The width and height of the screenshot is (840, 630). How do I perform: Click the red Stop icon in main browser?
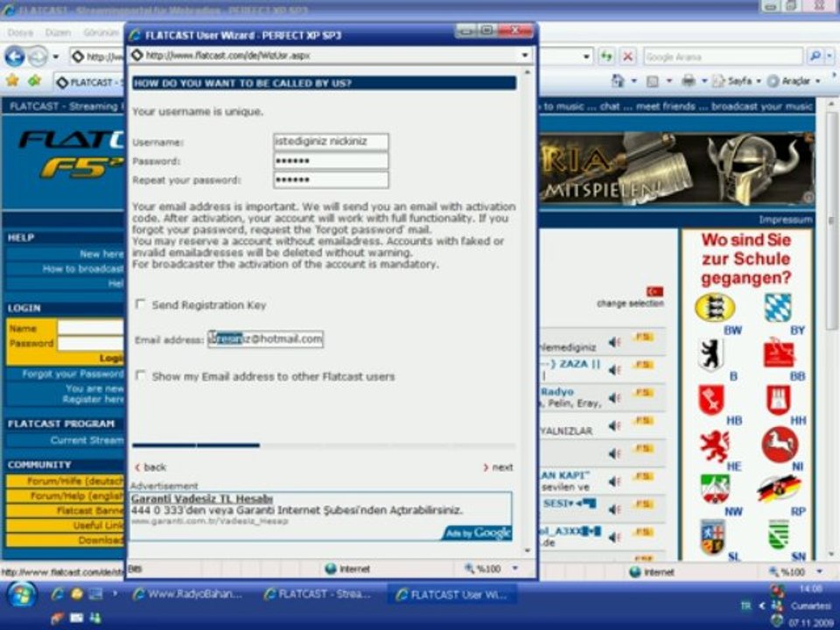point(628,56)
